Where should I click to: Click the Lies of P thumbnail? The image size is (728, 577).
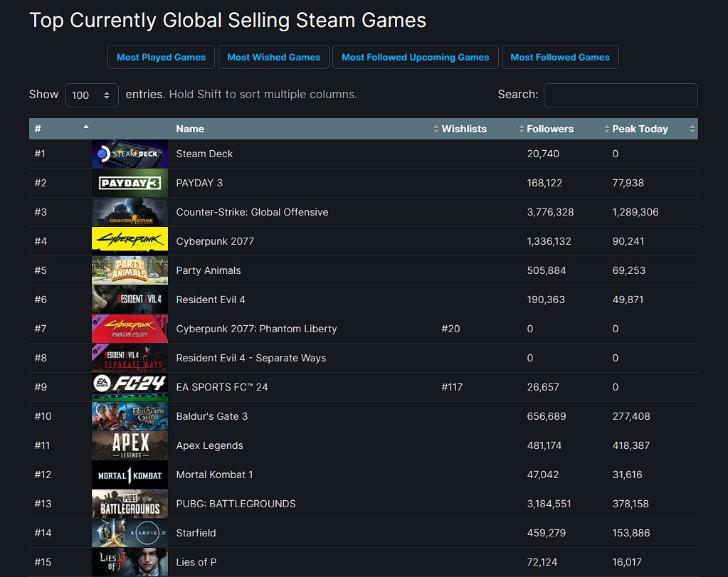coord(130,562)
